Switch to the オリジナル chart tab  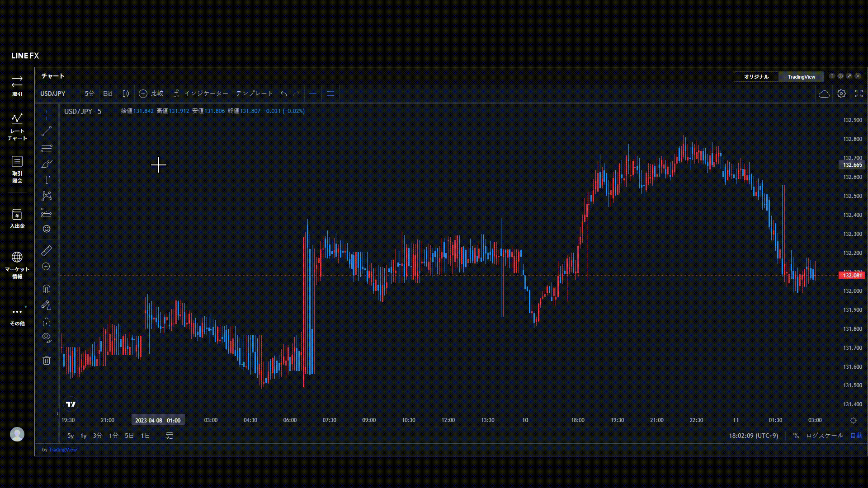pyautogui.click(x=756, y=77)
